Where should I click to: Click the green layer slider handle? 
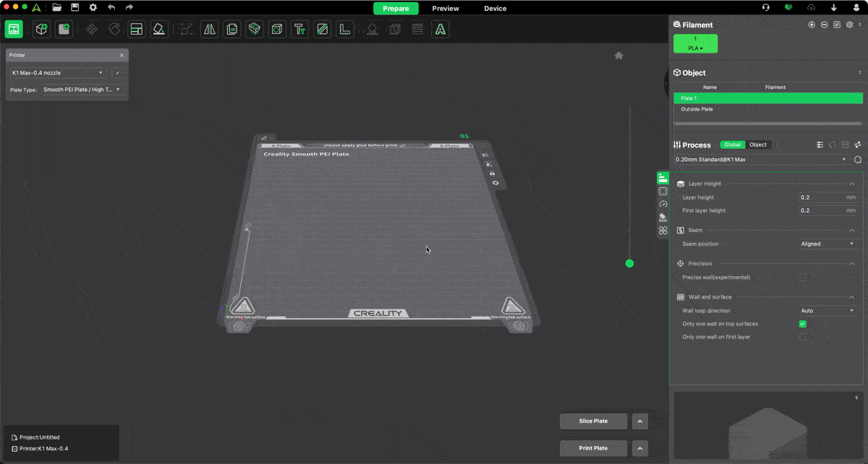tap(629, 264)
